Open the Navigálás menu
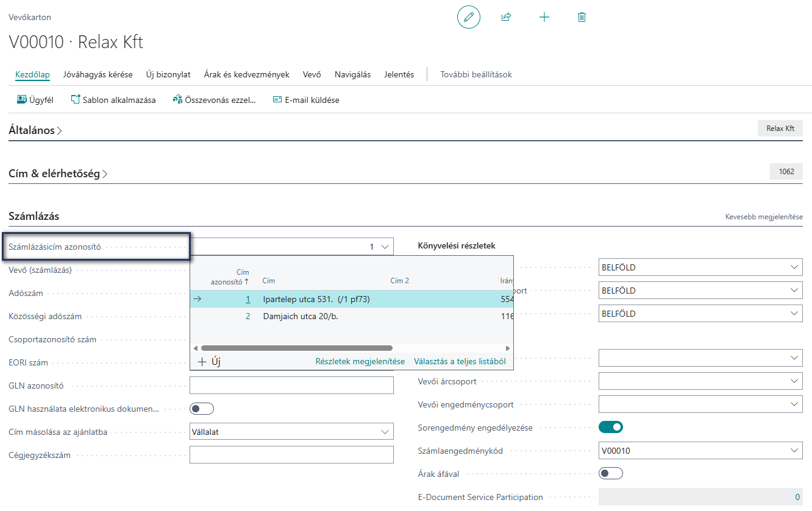812x511 pixels. pyautogui.click(x=352, y=74)
